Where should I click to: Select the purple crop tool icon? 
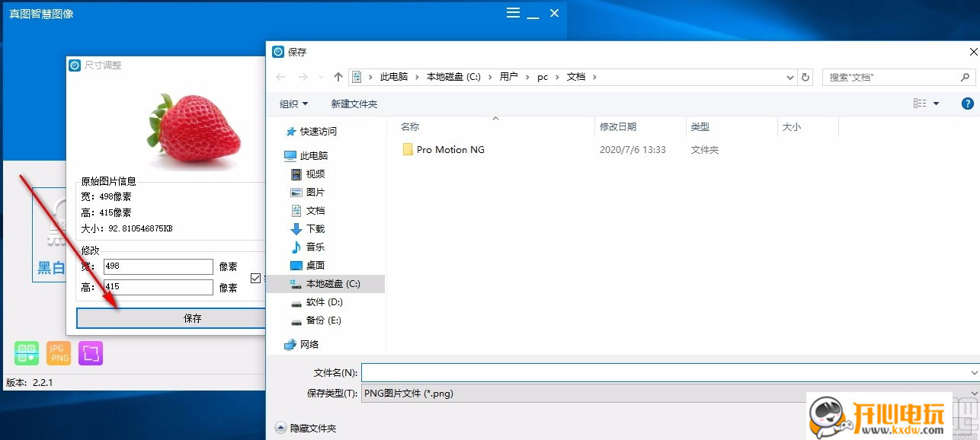tap(90, 352)
